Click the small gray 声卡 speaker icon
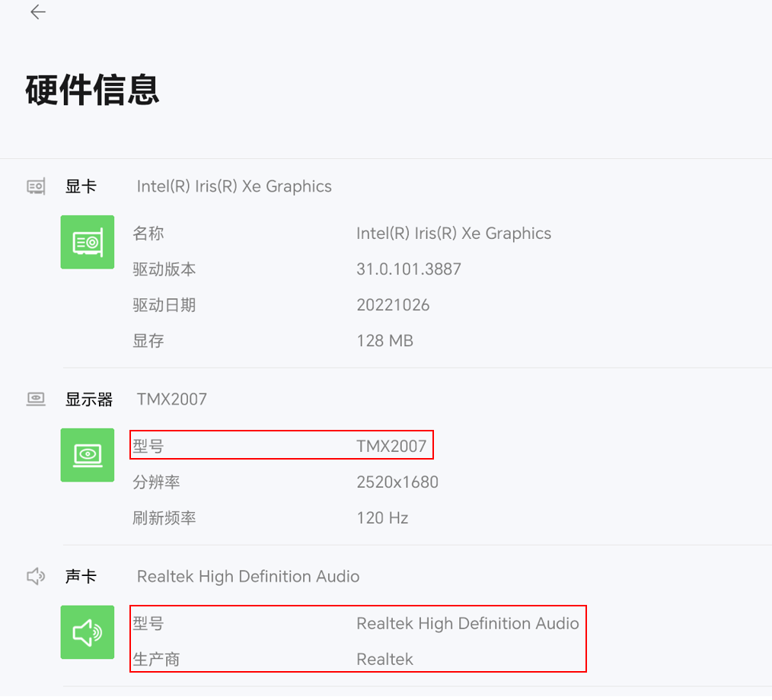 click(36, 577)
